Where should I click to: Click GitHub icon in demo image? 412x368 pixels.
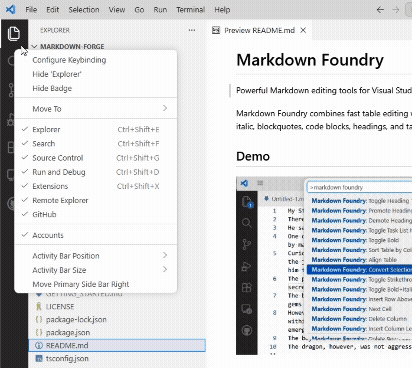pyautogui.click(x=247, y=330)
